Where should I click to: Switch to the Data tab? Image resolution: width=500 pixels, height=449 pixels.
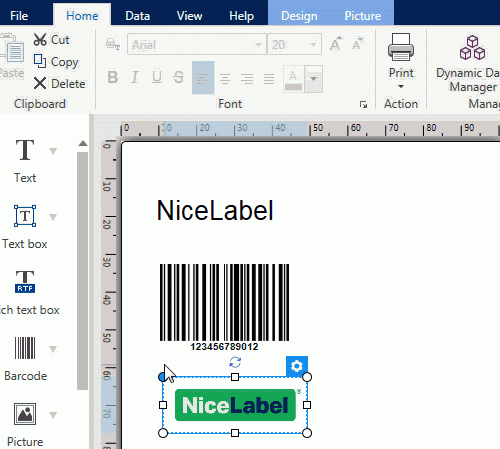coord(137,16)
